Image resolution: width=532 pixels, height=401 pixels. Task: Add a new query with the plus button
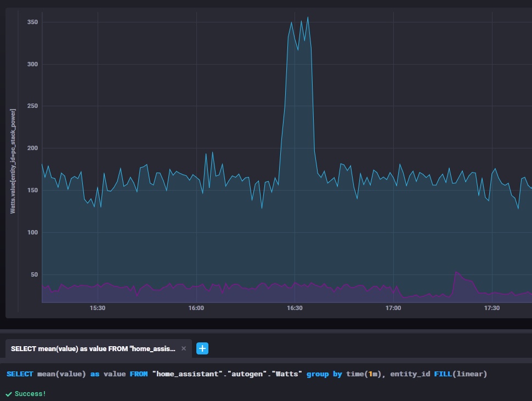click(x=202, y=348)
